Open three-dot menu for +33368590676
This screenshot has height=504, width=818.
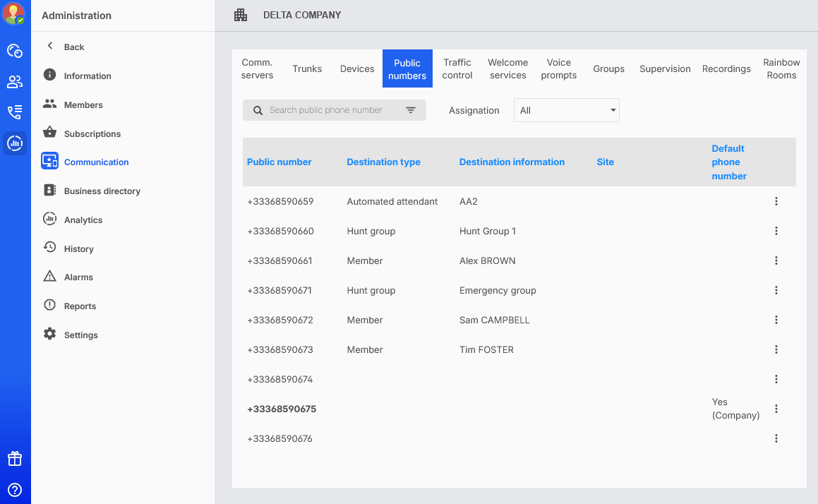776,439
